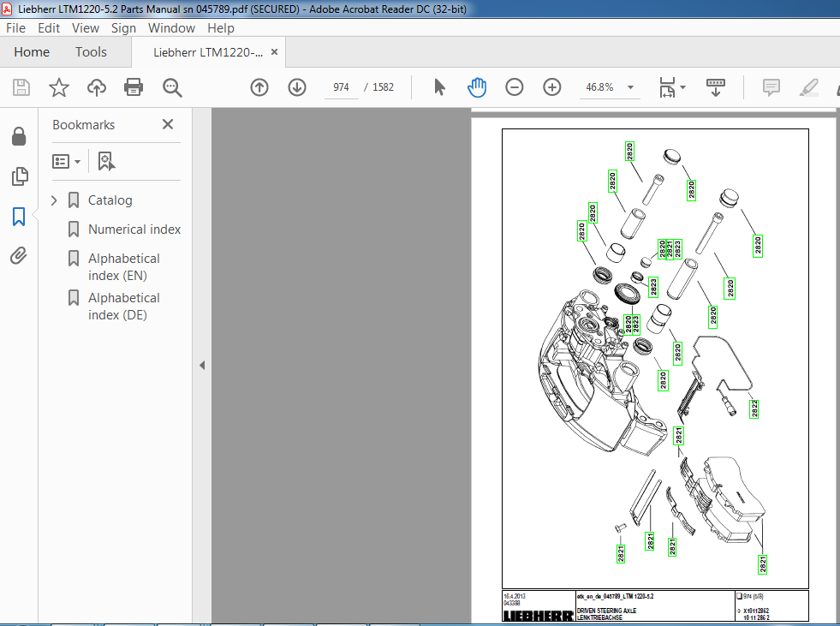Add document to starred favorites
The image size is (840, 626).
[59, 87]
